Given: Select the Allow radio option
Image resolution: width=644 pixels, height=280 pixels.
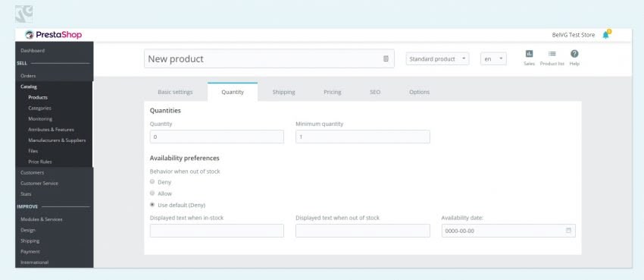Looking at the screenshot, I should [152, 193].
